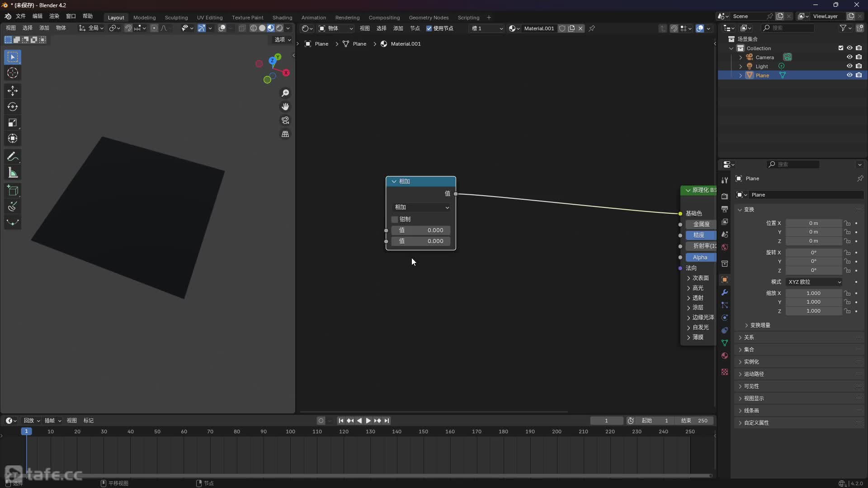Image resolution: width=868 pixels, height=488 pixels.
Task: Open the Tool properties tab
Action: pyautogui.click(x=725, y=180)
